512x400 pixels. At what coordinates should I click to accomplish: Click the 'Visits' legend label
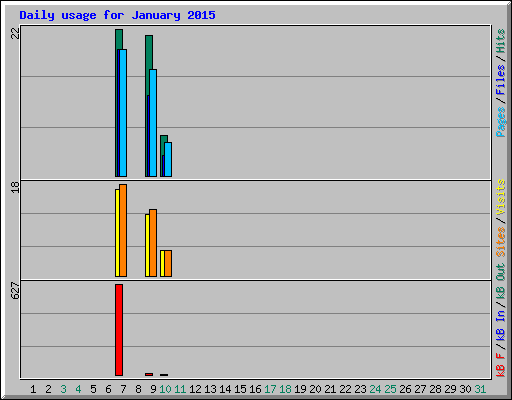(500, 197)
